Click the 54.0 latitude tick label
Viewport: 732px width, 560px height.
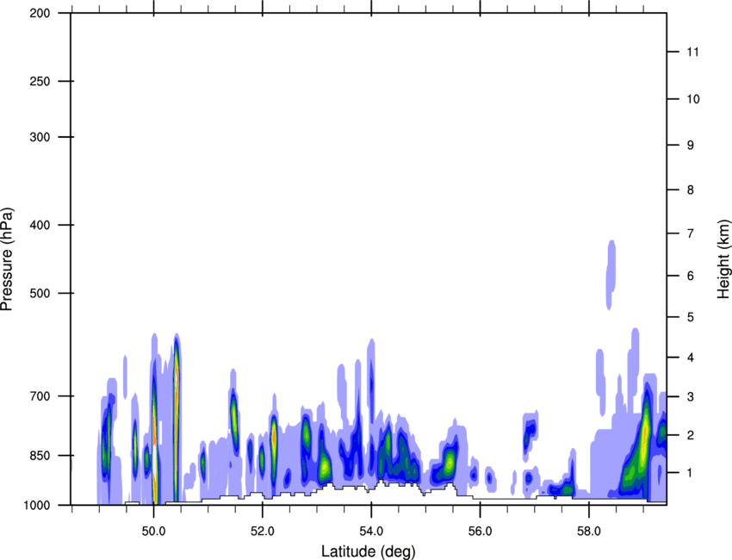[371, 532]
